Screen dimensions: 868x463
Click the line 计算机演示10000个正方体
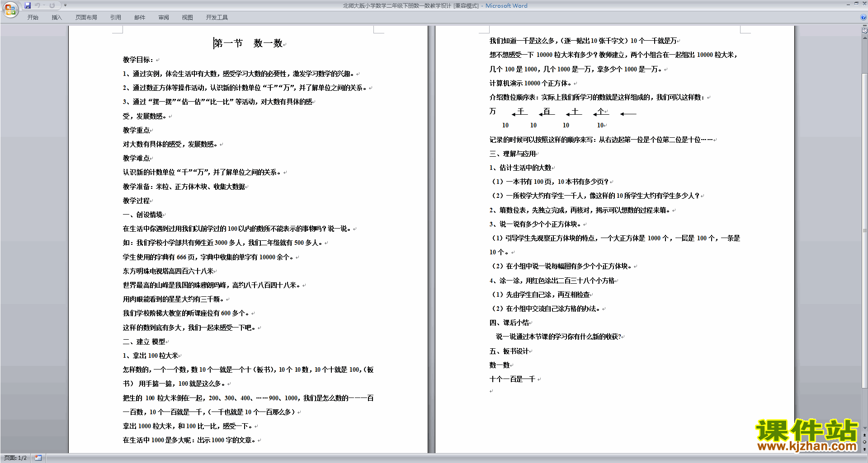coord(531,83)
